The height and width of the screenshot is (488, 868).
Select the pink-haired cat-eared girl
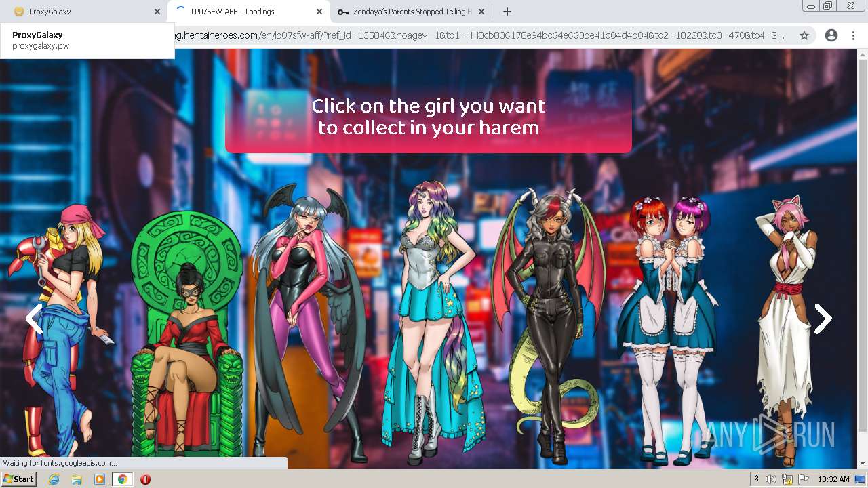pyautogui.click(x=787, y=330)
